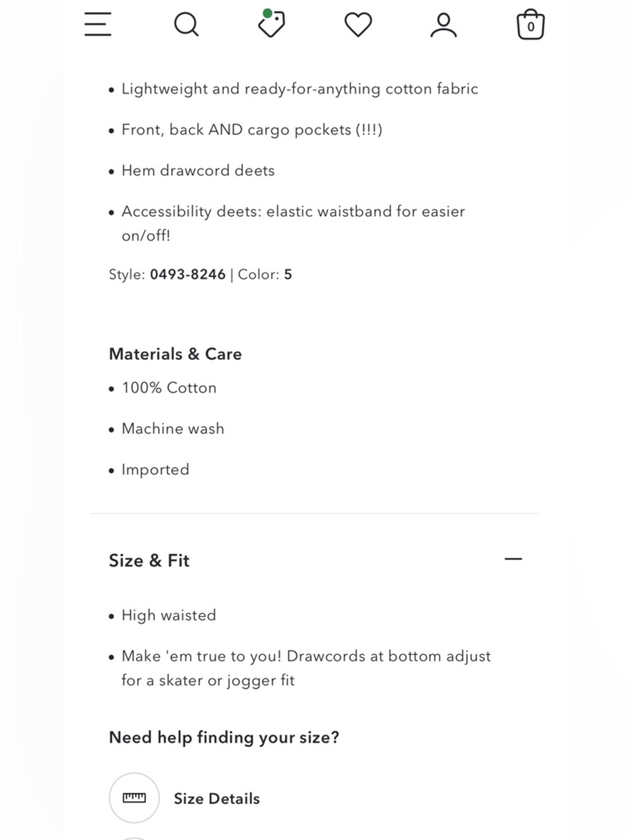The width and height of the screenshot is (630, 840).
Task: Open the account profile icon
Action: coord(444,25)
